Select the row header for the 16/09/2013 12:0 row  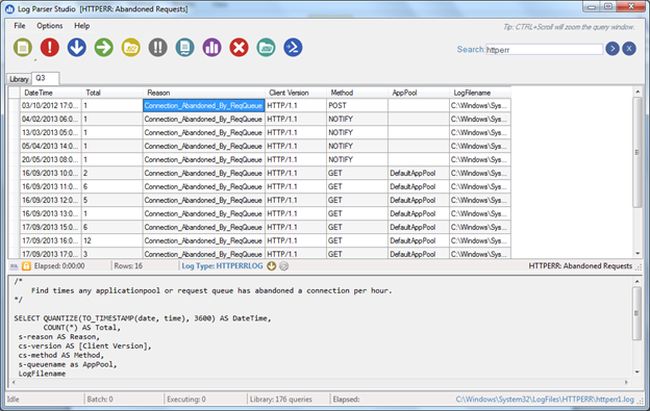click(x=14, y=200)
